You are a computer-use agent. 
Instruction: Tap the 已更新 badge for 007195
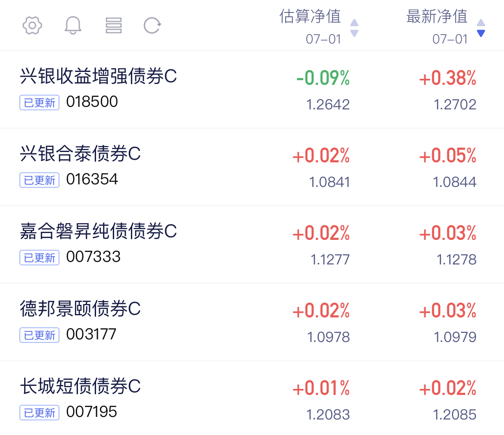(40, 413)
